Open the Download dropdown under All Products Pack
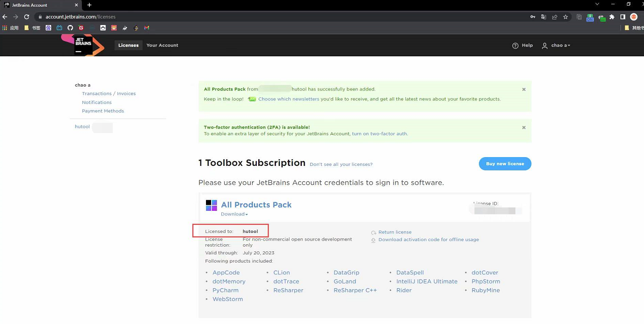 coord(234,214)
